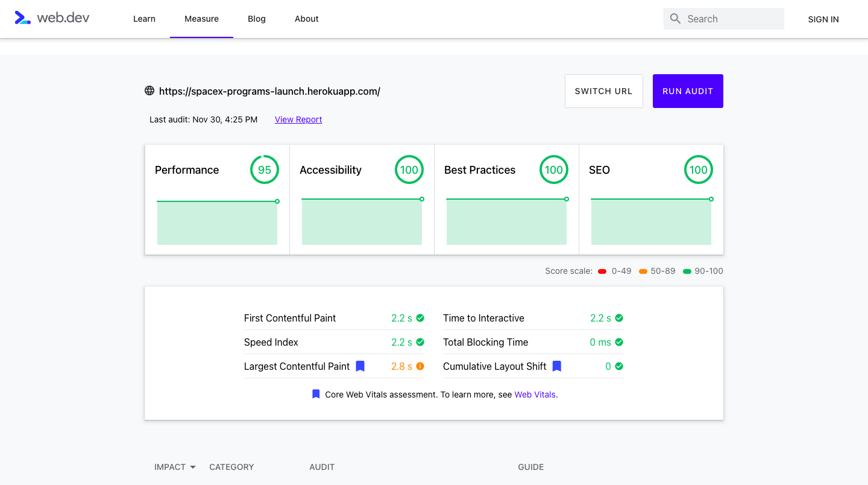Image resolution: width=868 pixels, height=485 pixels.
Task: Click the orange 50-89 score scale swatch
Action: click(x=643, y=271)
